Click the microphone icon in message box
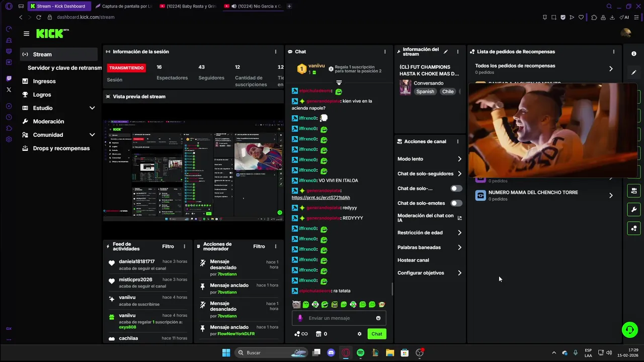The image size is (644, 362). tap(300, 318)
